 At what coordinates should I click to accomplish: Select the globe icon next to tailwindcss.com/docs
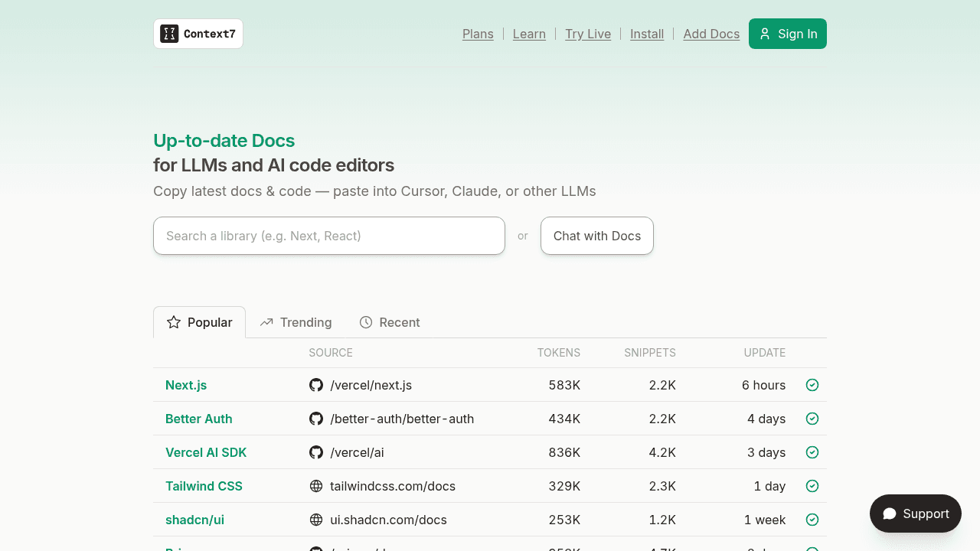(x=316, y=486)
